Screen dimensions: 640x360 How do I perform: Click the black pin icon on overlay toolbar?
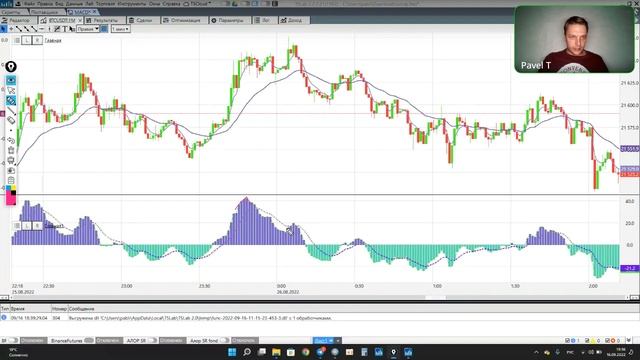coord(11,67)
